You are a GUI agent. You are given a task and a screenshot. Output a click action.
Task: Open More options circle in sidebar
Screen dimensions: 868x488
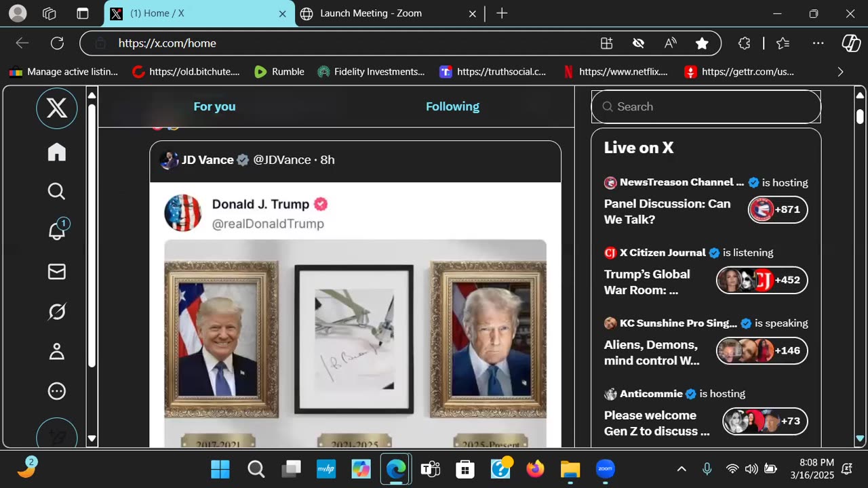click(x=57, y=391)
